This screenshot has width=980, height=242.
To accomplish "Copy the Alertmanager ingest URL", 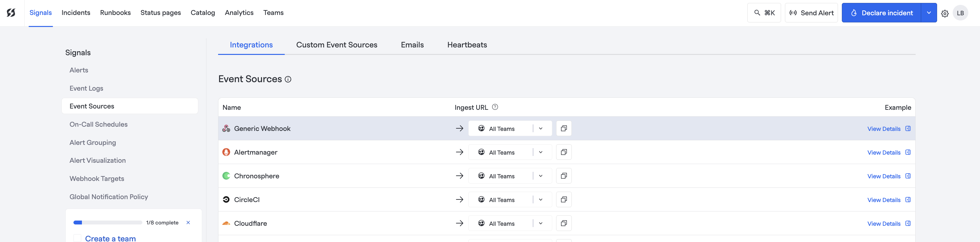I will 563,152.
